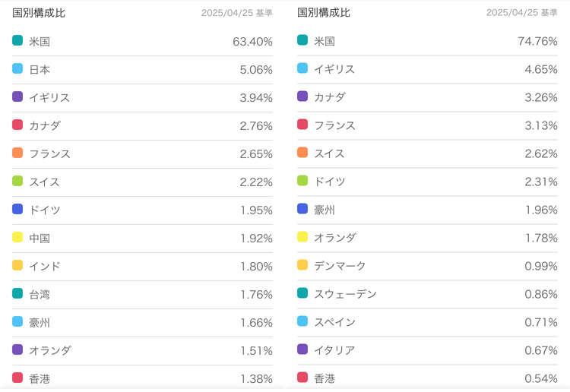Select the スウェーデン country label

coord(345,294)
